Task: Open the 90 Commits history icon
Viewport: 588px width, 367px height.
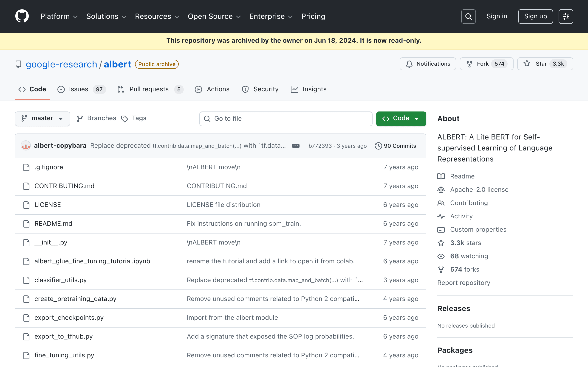Action: click(378, 146)
